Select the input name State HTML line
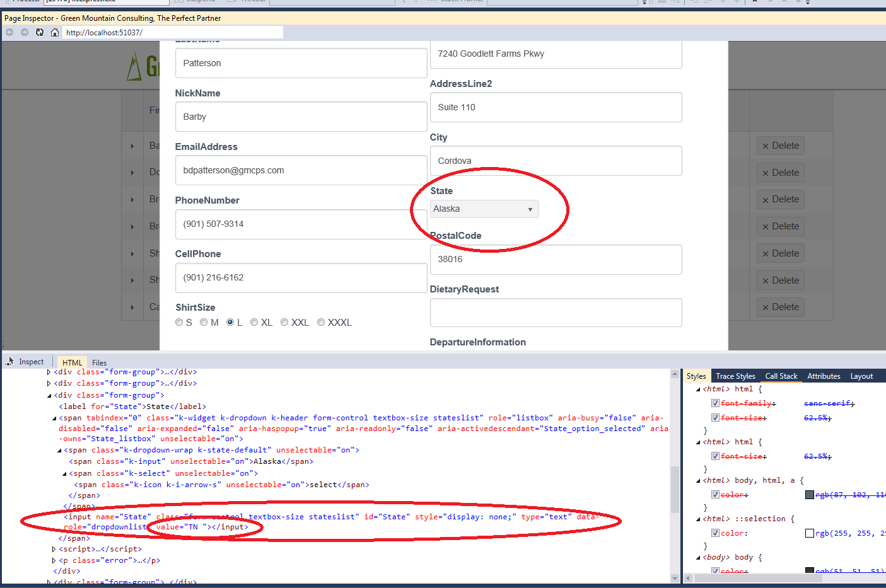 [x=331, y=522]
